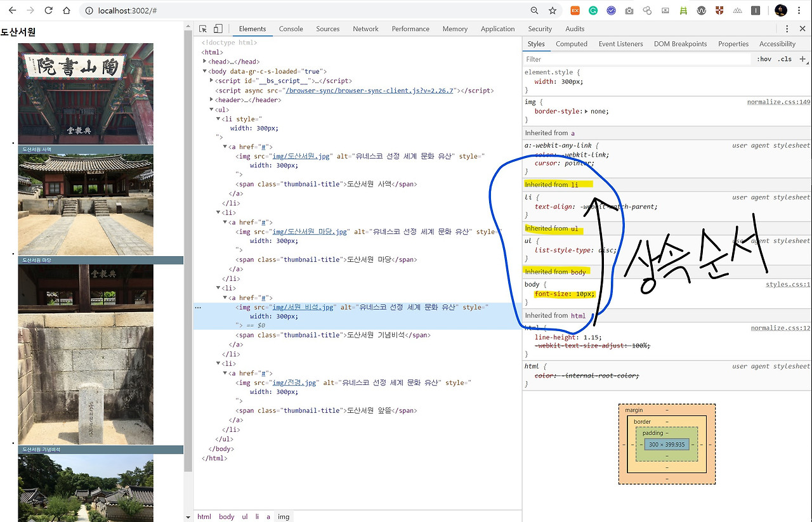Expand the header element node
Screen dimensions: 812x522
pos(212,100)
